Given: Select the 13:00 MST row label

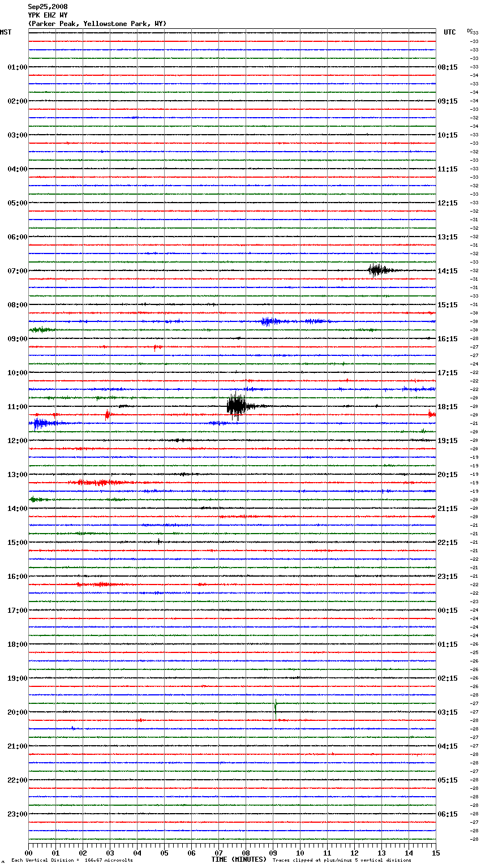Looking at the screenshot, I should pos(17,475).
